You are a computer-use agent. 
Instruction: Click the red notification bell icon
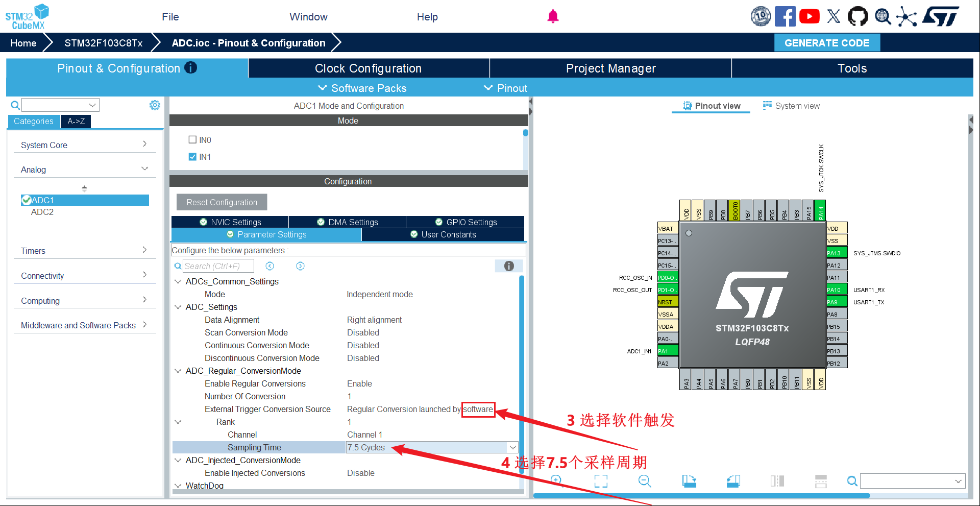coord(553,16)
